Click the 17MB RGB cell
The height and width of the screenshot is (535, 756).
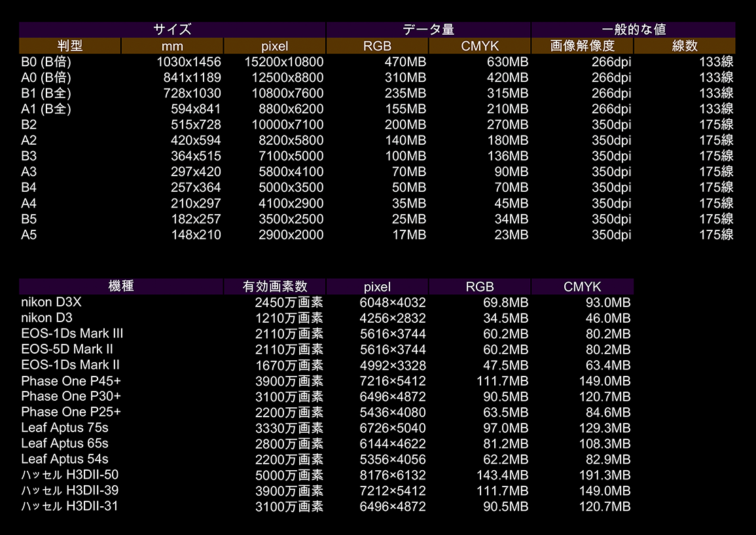point(409,235)
